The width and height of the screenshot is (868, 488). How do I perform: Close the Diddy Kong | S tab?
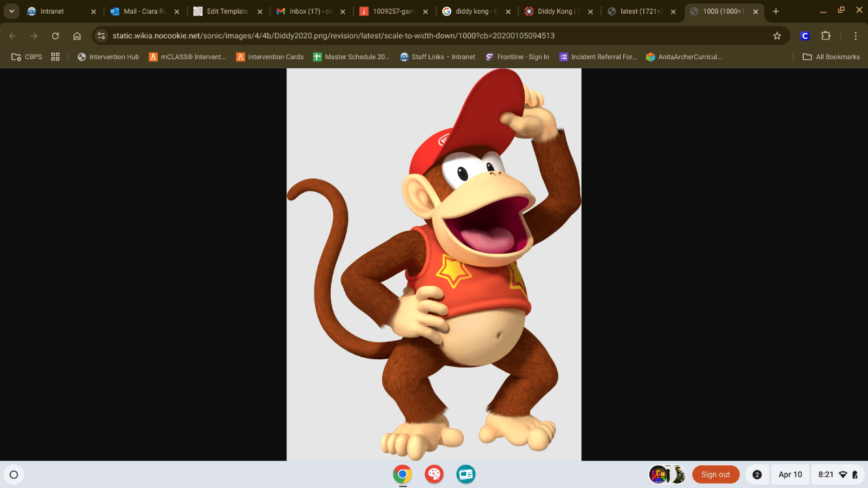pyautogui.click(x=591, y=12)
